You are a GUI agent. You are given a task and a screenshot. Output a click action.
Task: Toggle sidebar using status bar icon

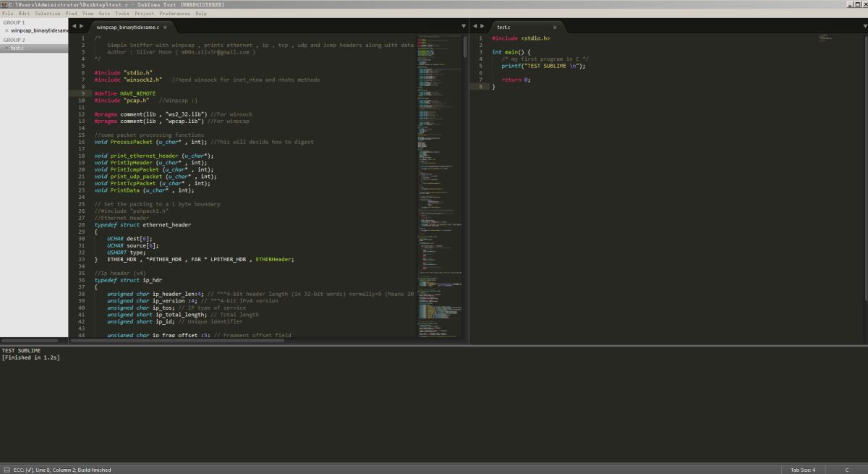[6, 470]
